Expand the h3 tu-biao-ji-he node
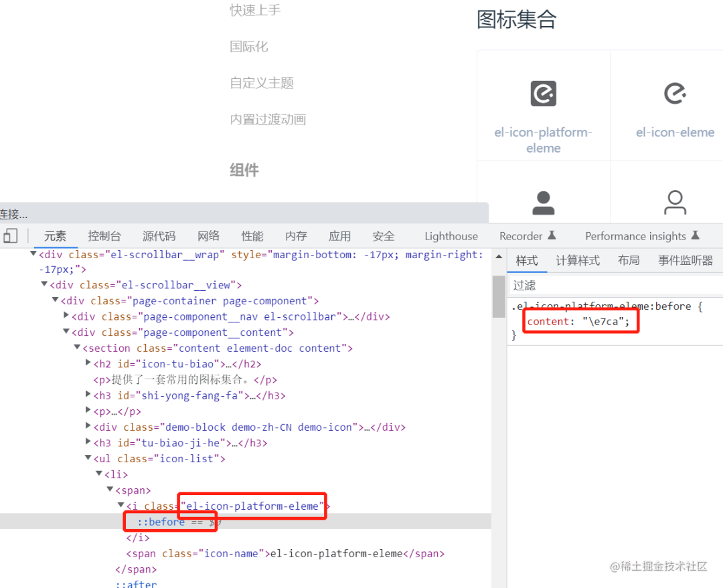 tap(88, 442)
